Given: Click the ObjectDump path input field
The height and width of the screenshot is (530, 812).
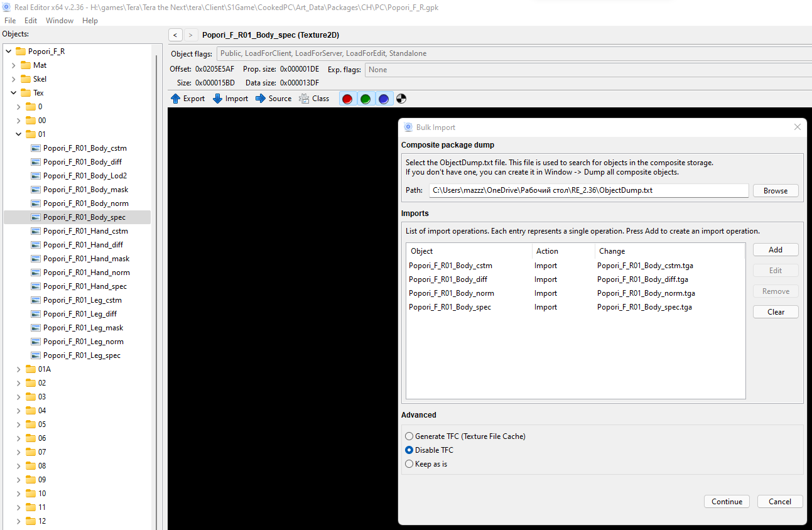Looking at the screenshot, I should (x=588, y=190).
